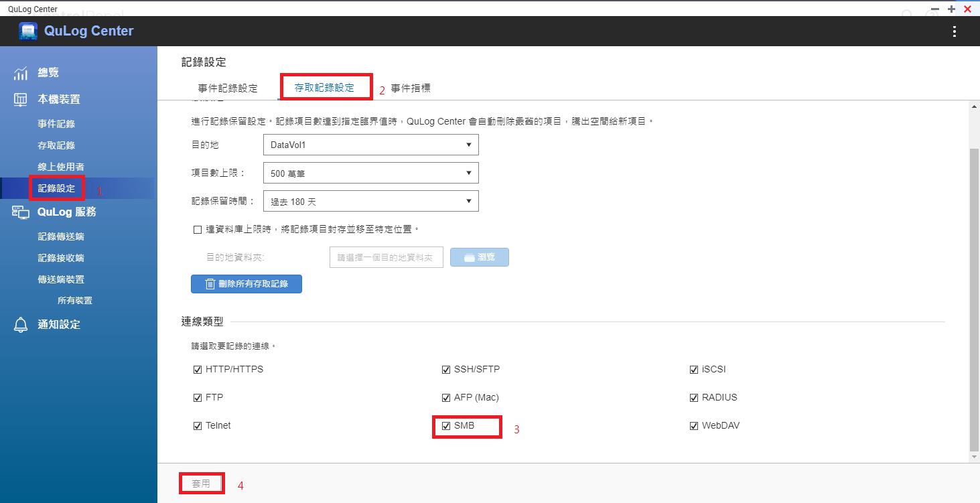Switch to 事件指標 tab
The height and width of the screenshot is (503, 980).
(x=411, y=88)
